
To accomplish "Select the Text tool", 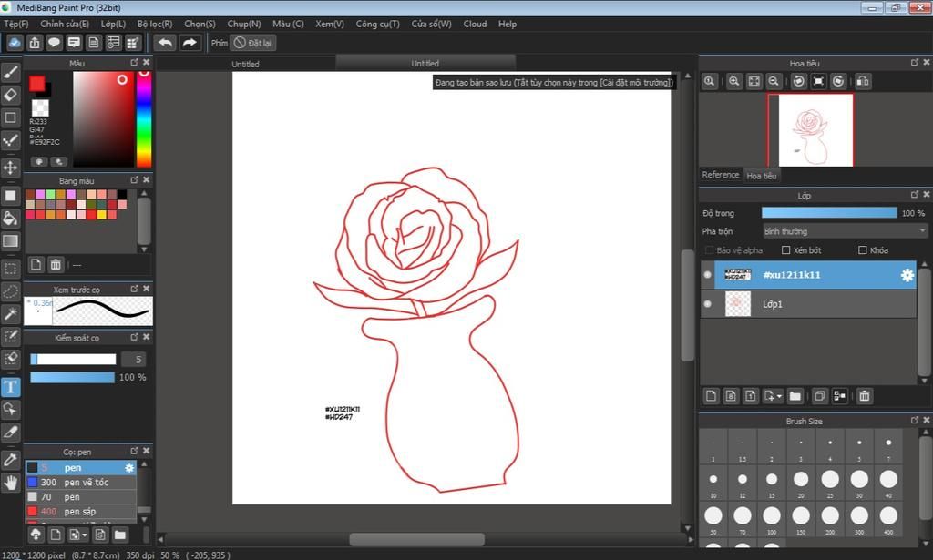I will [x=11, y=387].
